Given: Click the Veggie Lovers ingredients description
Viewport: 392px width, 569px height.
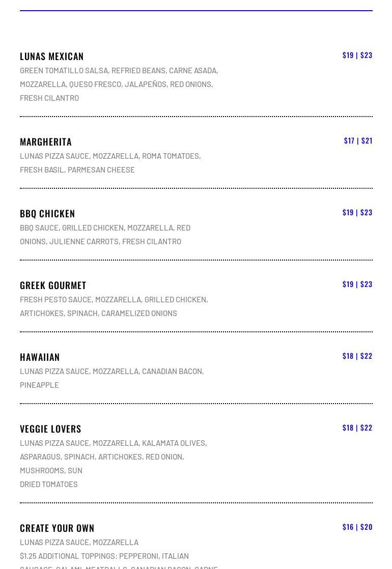Looking at the screenshot, I should [x=114, y=464].
